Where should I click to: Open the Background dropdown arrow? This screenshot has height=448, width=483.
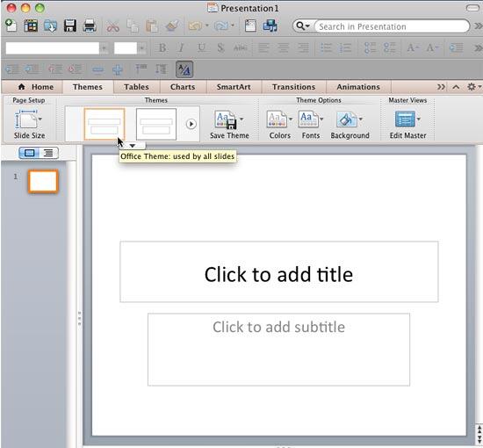click(x=360, y=119)
